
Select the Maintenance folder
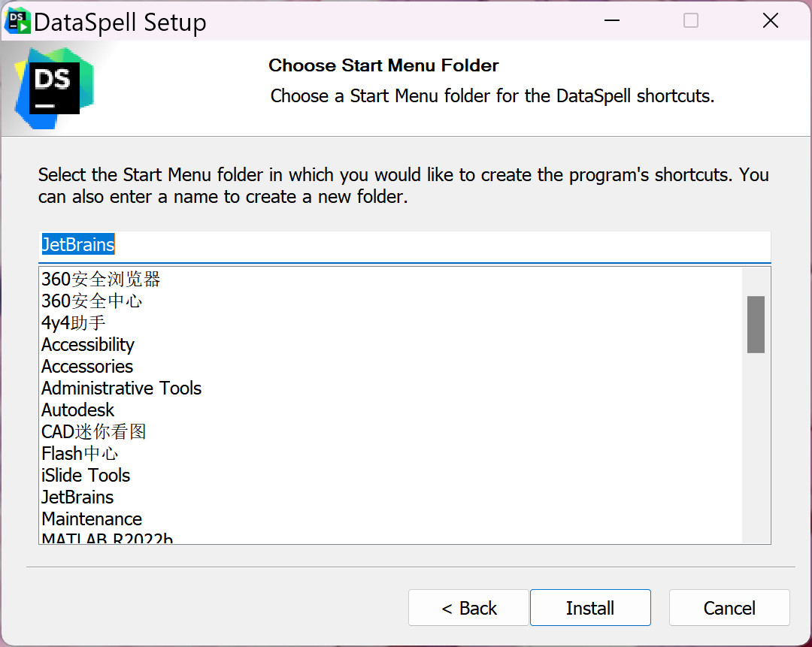click(x=92, y=519)
